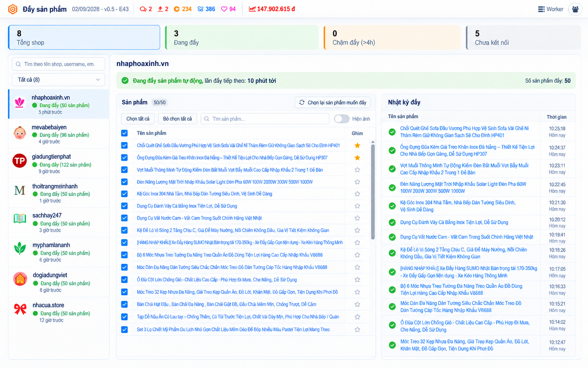Click the pink heart icon showing 94

[x=224, y=9]
